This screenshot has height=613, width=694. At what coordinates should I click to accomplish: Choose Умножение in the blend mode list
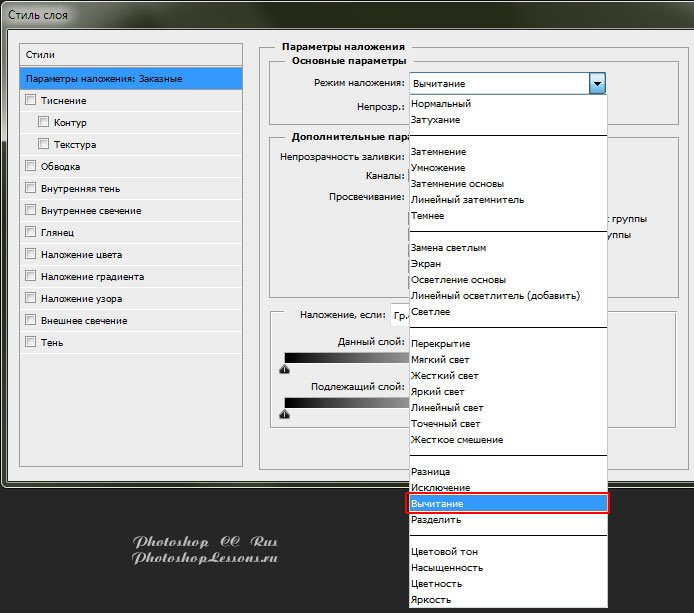[x=438, y=168]
